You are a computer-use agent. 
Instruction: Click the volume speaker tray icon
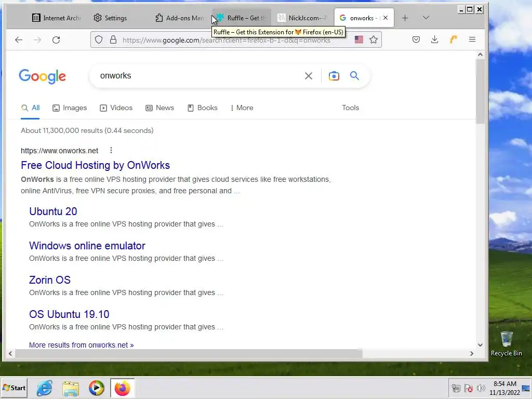[x=481, y=388]
